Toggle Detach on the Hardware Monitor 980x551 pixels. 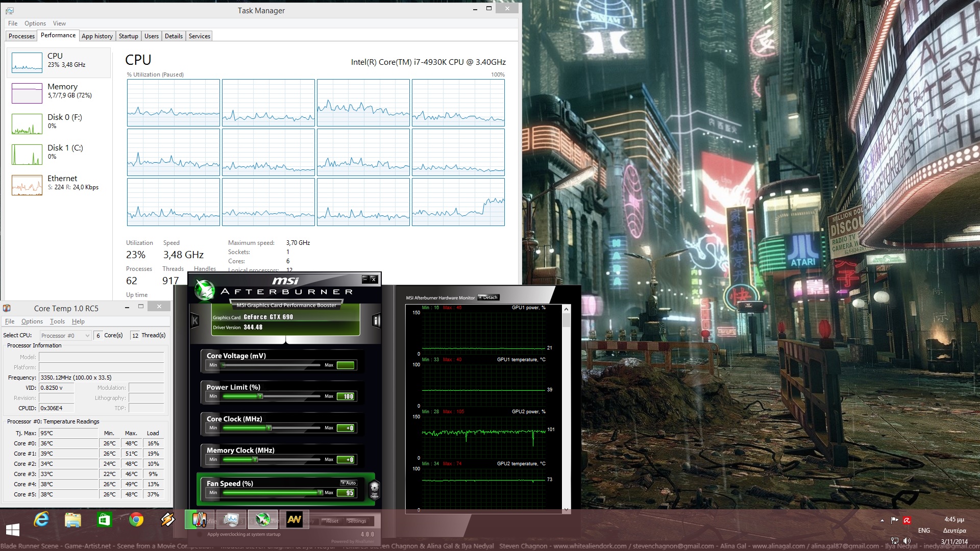click(488, 297)
